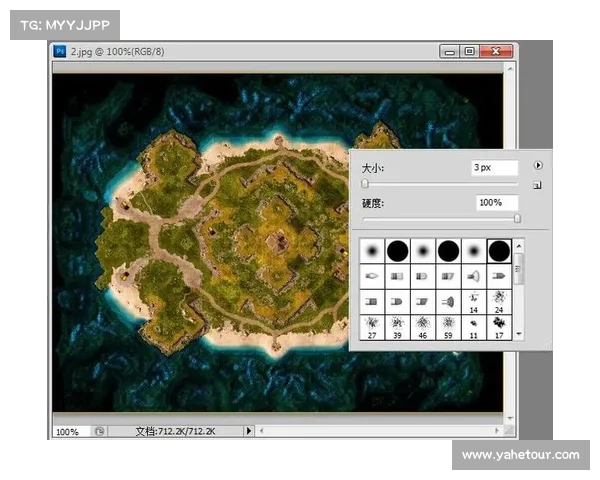Select the round point bristle brush above preset 27's column
Viewport: 600px width, 480px height.
click(x=372, y=276)
